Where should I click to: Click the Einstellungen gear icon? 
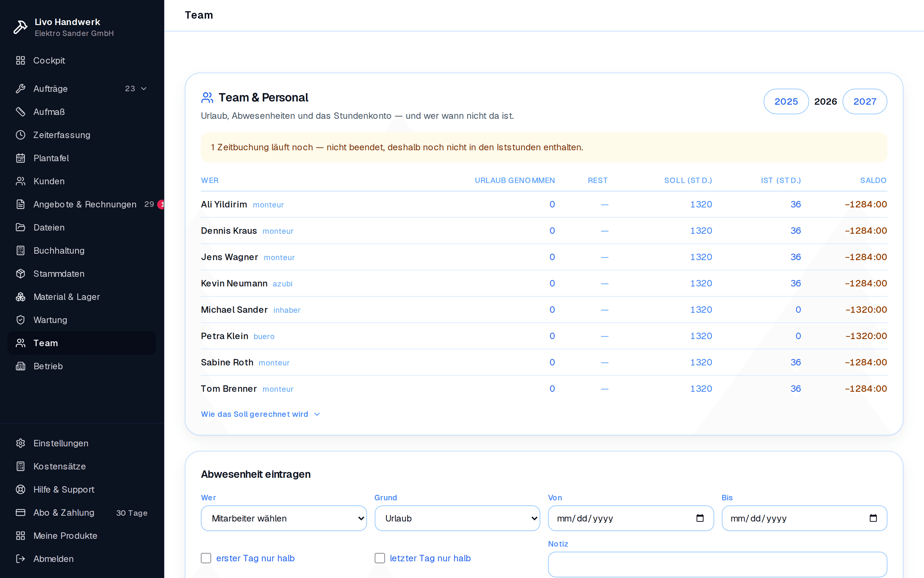coord(21,443)
